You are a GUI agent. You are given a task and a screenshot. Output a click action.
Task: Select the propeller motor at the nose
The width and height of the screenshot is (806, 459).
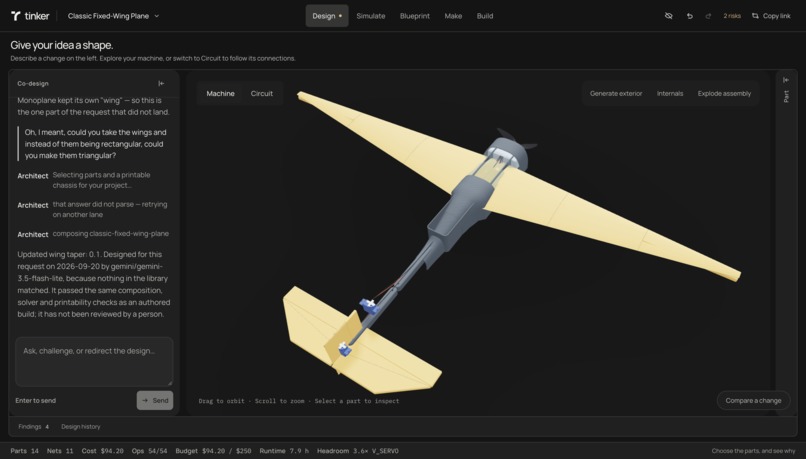(510, 152)
